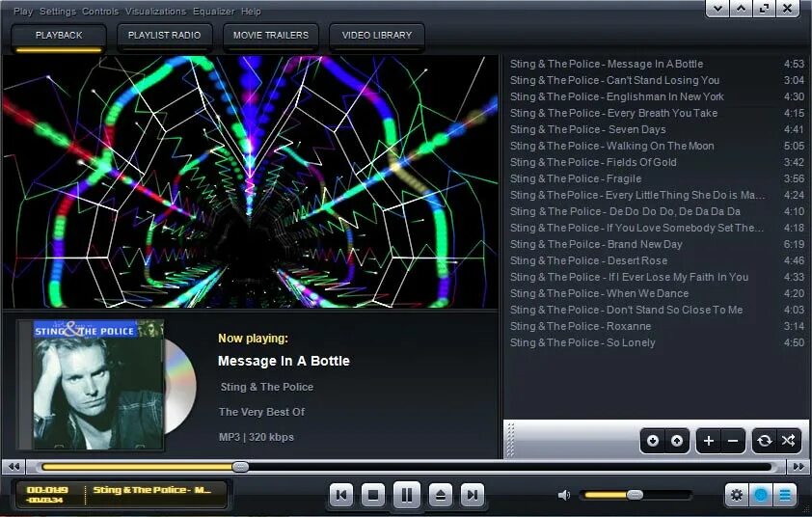812x517 pixels.
Task: Select 'Don't Stand So Close To Me' track
Action: tap(657, 310)
